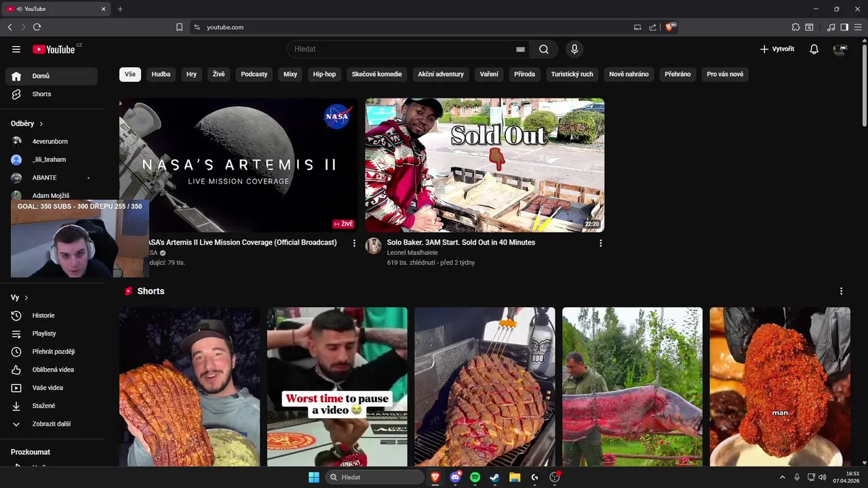The height and width of the screenshot is (488, 868).
Task: Open _lili_braham subscription channel
Action: (x=52, y=159)
